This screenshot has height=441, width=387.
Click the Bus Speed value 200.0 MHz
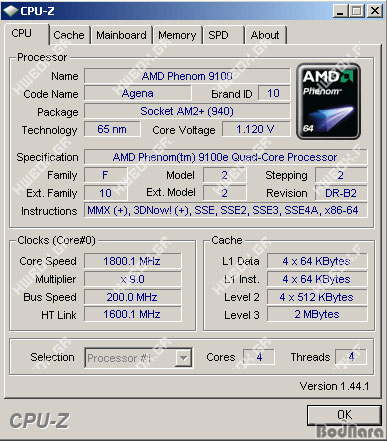click(x=132, y=297)
